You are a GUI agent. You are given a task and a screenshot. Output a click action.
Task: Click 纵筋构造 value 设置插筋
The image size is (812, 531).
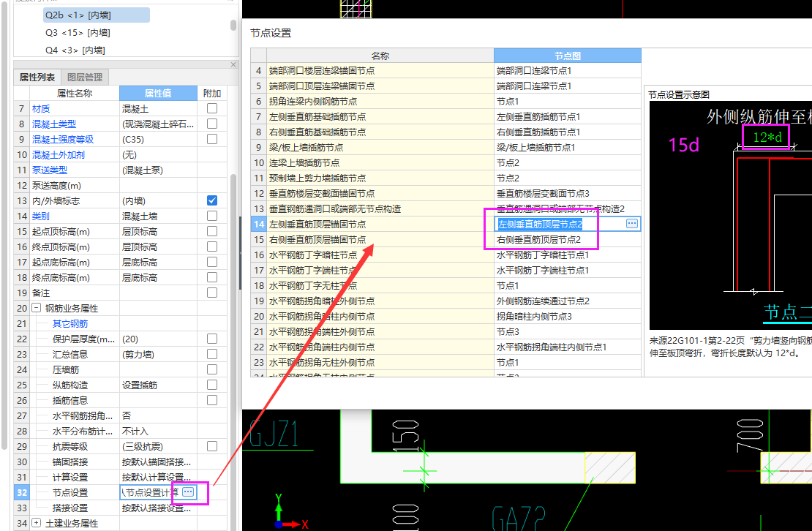tap(159, 385)
